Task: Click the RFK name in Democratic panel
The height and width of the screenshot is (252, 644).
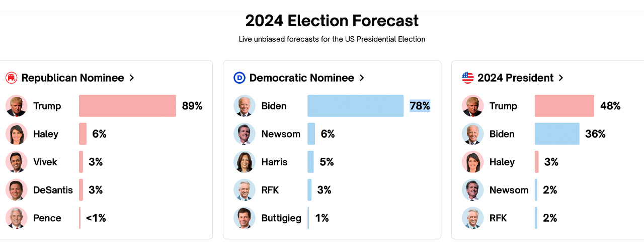Action: pos(270,190)
